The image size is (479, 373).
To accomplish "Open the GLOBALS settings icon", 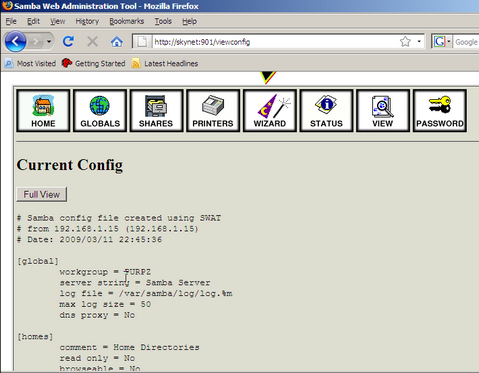I will [100, 111].
